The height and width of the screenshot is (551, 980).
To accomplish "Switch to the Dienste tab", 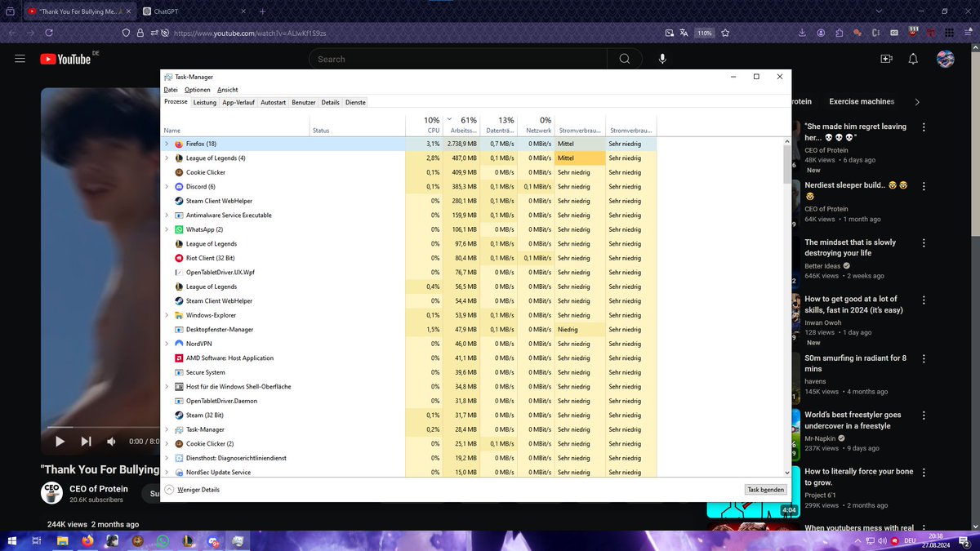I will [355, 102].
